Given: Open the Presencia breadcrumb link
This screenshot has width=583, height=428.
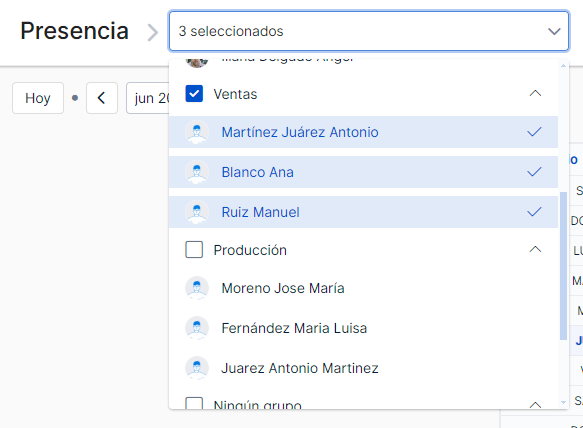Looking at the screenshot, I should (74, 31).
